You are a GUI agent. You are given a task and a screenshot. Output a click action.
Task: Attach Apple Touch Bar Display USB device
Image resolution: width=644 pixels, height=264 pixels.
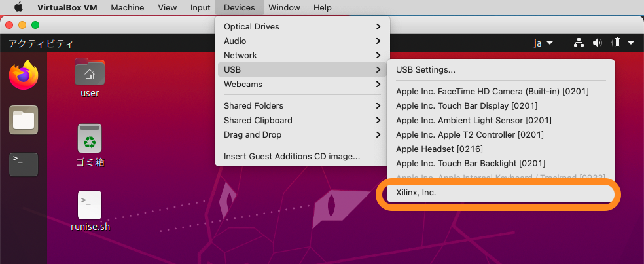pyautogui.click(x=501, y=106)
